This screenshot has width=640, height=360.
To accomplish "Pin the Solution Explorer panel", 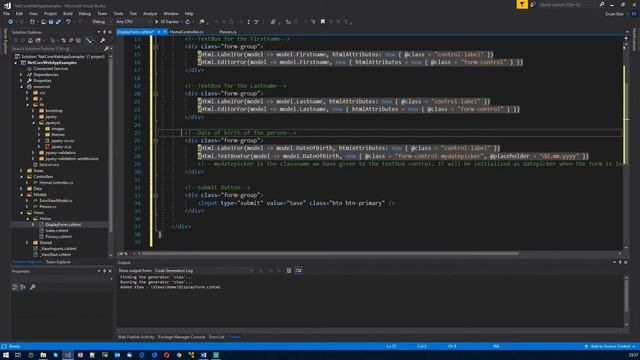I will point(104,32).
